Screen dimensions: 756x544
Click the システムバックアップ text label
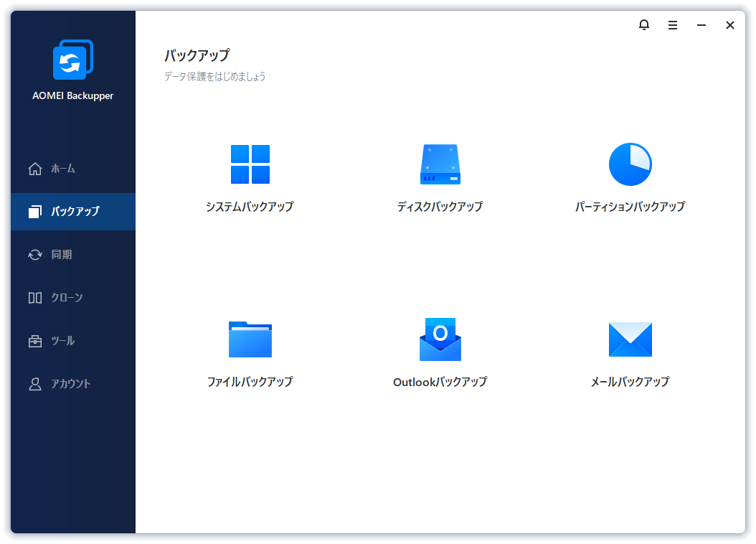pyautogui.click(x=250, y=207)
